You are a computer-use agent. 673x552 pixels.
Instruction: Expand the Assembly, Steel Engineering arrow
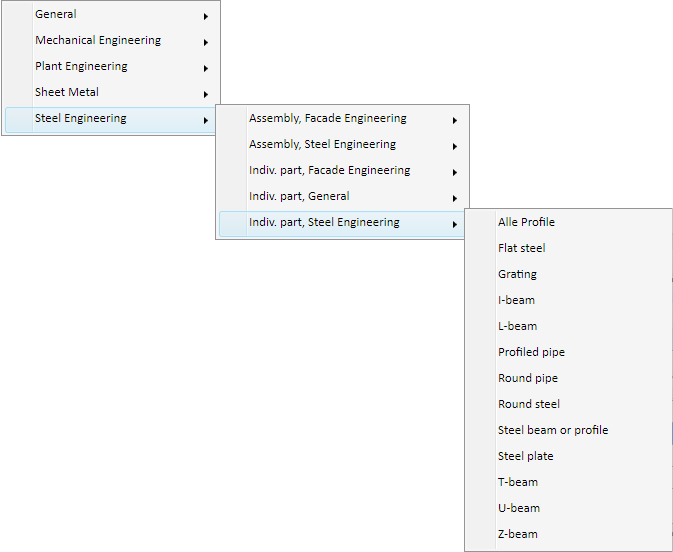click(455, 146)
